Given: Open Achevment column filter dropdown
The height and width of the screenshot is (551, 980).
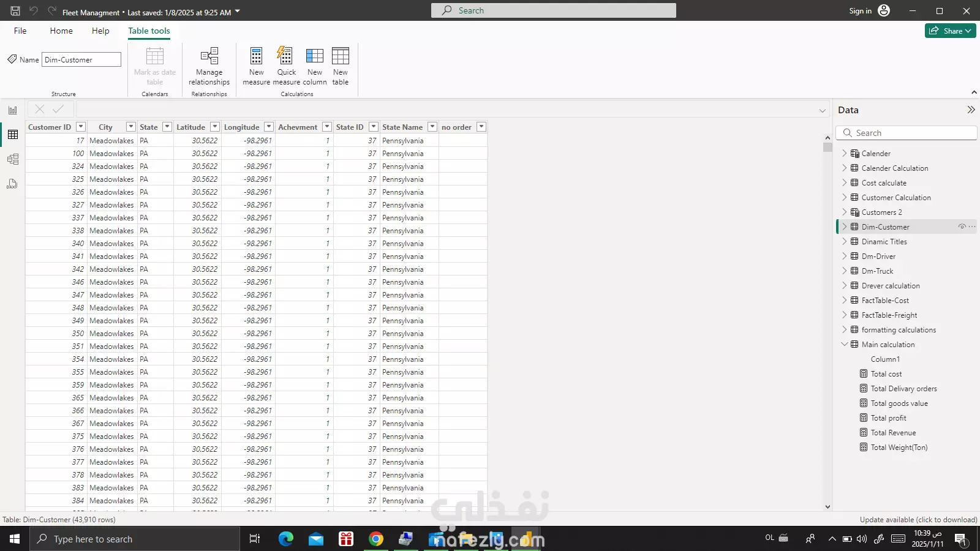Looking at the screenshot, I should point(326,127).
